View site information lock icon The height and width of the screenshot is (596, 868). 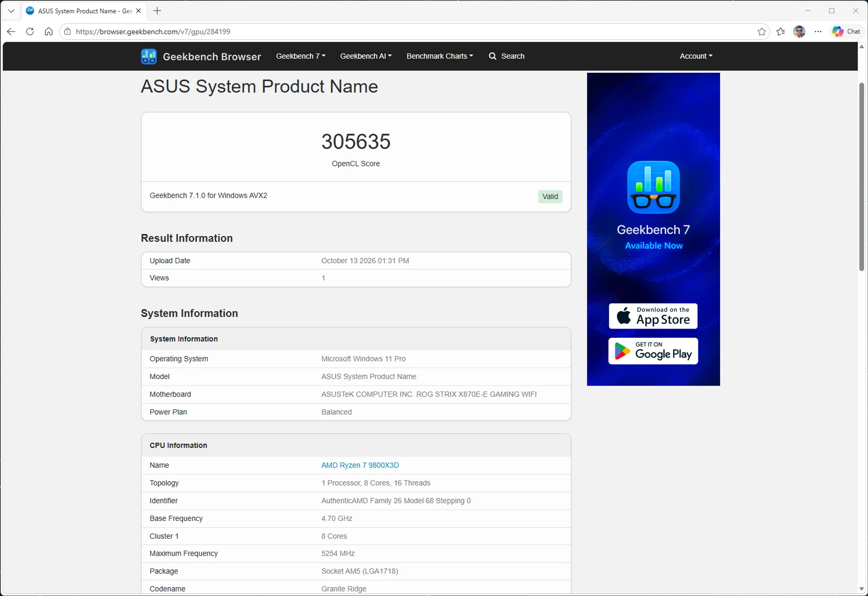(x=67, y=32)
